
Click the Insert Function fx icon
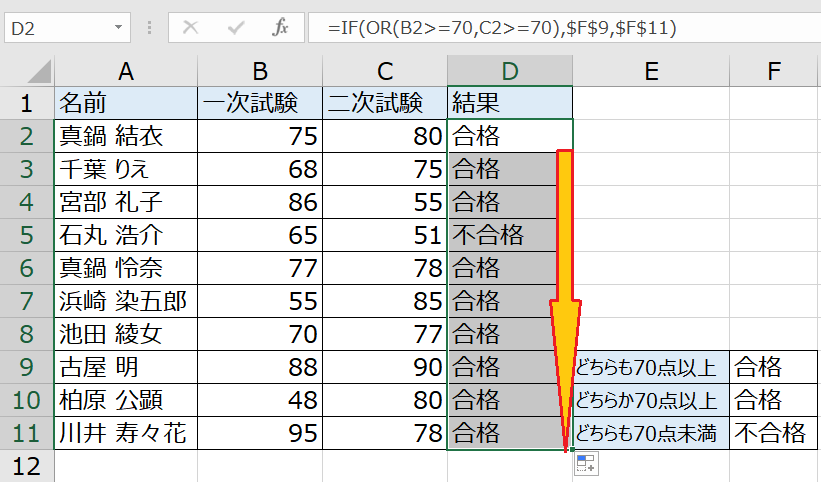click(x=280, y=27)
